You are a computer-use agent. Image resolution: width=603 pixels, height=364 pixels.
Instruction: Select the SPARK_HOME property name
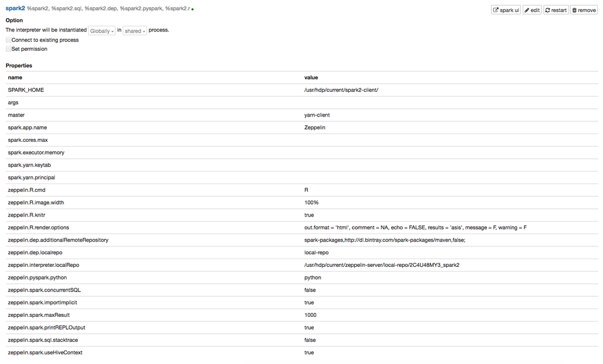pos(26,90)
